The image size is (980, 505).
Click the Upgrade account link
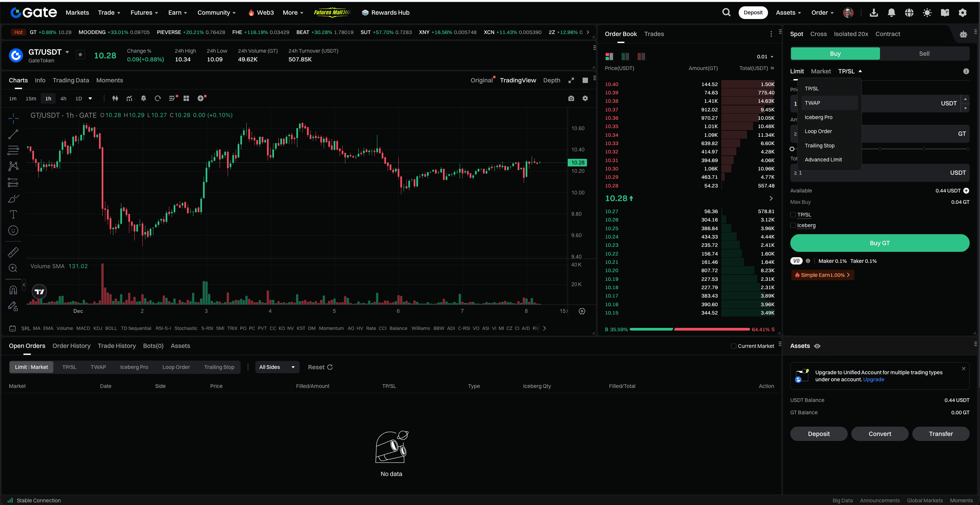pyautogui.click(x=873, y=379)
